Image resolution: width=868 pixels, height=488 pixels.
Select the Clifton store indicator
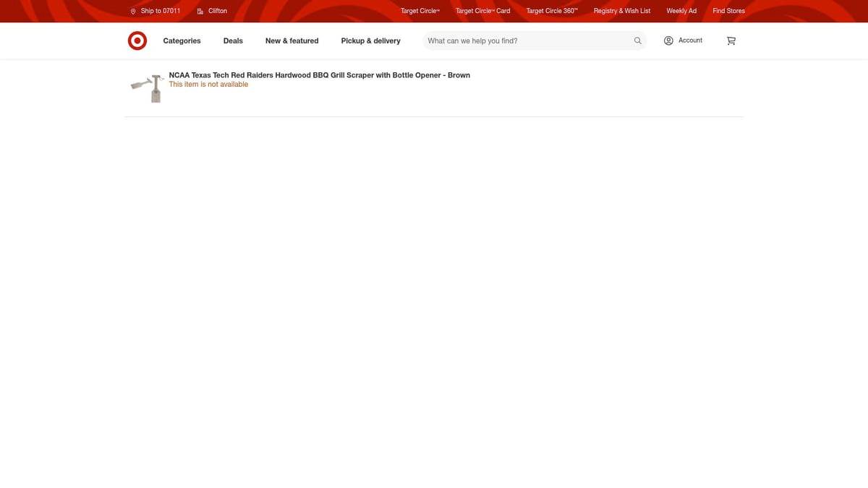[212, 11]
